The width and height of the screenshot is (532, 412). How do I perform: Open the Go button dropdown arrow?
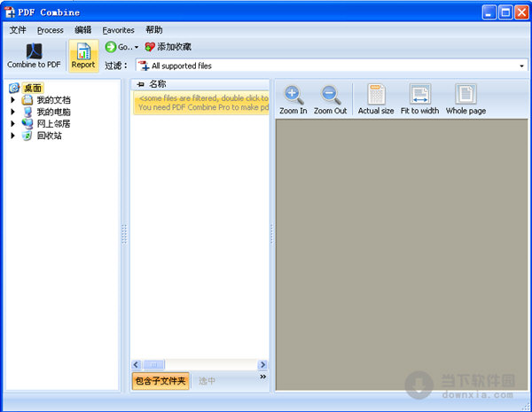137,47
